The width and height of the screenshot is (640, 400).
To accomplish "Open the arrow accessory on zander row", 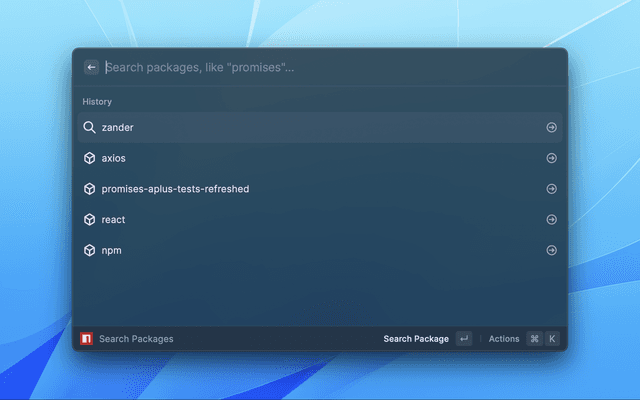I will (551, 128).
